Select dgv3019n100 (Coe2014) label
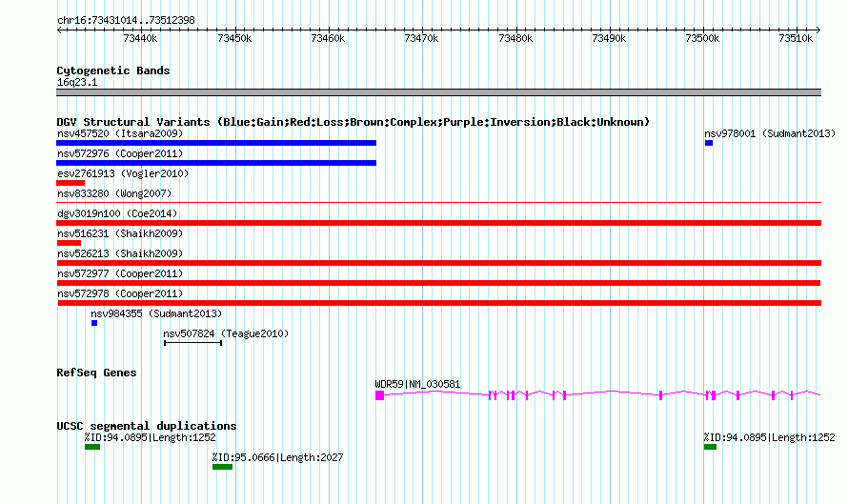 (117, 213)
